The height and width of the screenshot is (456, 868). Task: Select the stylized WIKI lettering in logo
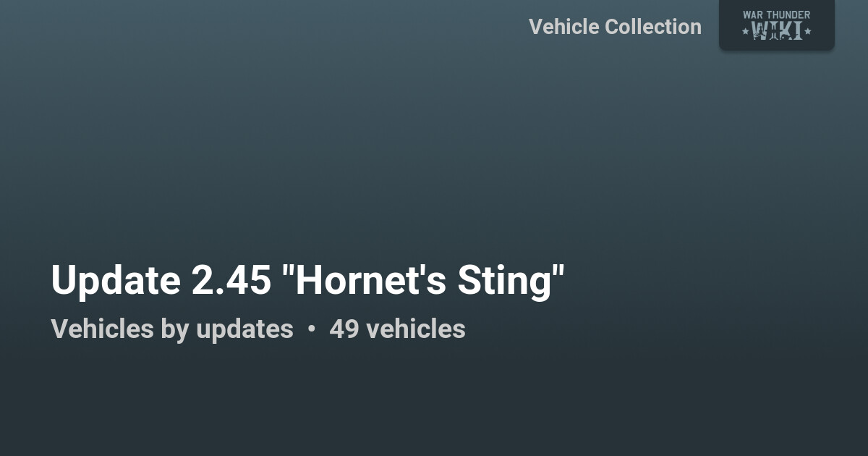(777, 30)
